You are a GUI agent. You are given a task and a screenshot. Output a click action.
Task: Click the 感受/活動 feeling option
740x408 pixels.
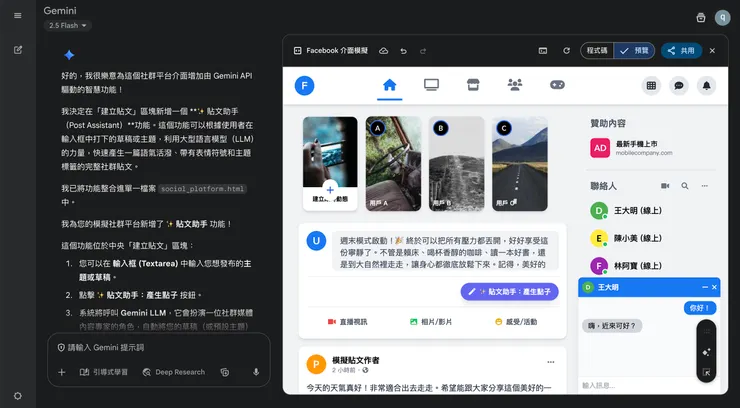[515, 322]
